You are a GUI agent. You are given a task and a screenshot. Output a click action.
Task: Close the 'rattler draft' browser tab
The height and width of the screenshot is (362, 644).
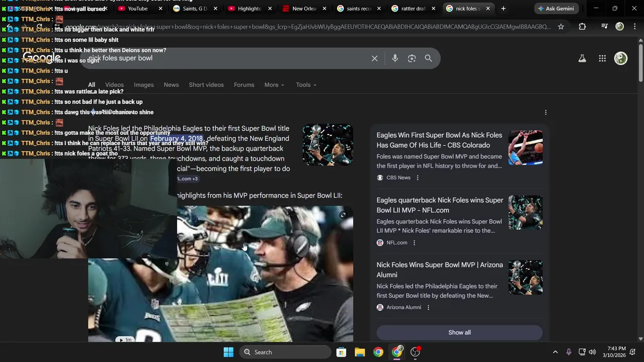tap(433, 9)
